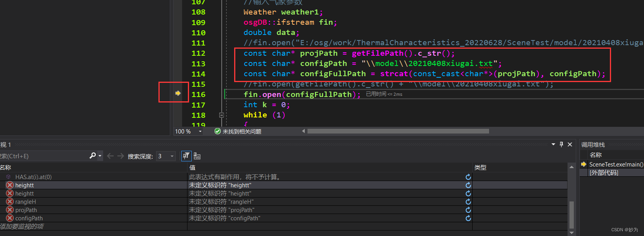The width and height of the screenshot is (644, 236).
Task: Click the back arrow for previous search result
Action: pyautogui.click(x=110, y=156)
